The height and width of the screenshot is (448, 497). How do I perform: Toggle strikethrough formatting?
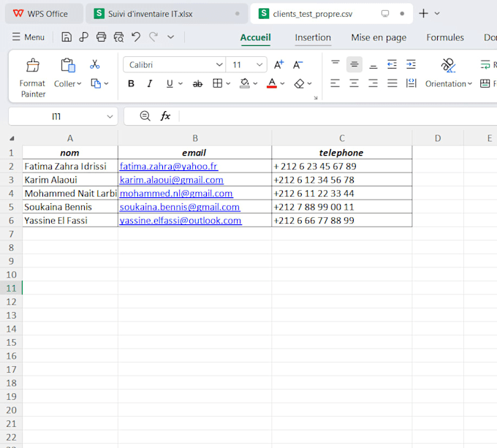tap(197, 83)
